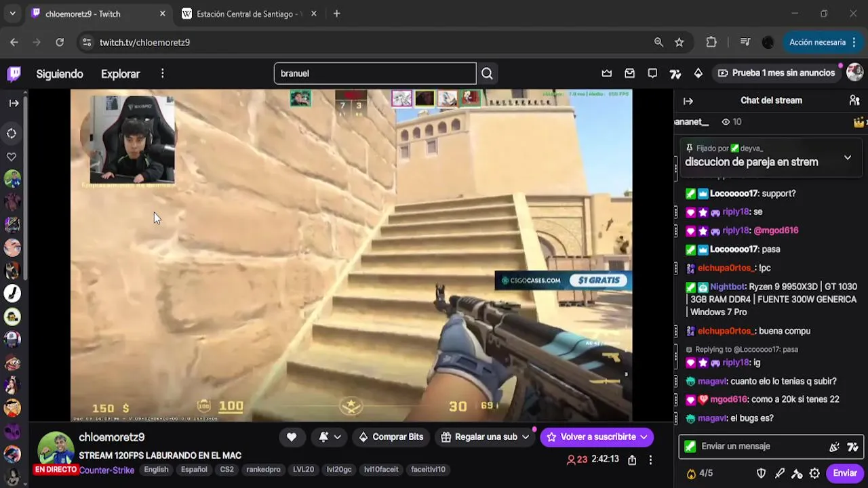Click the shield mod icon below chat
This screenshot has height=488, width=868.
pyautogui.click(x=762, y=473)
